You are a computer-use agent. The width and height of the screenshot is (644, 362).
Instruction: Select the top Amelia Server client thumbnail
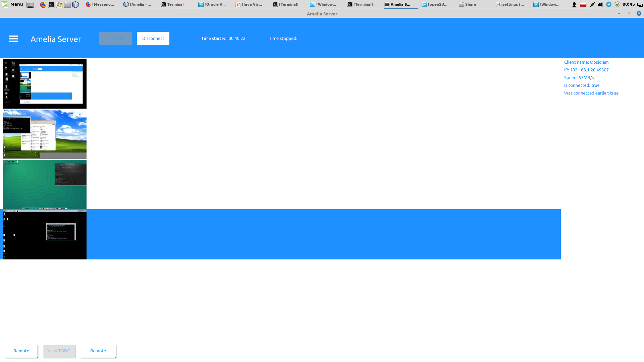pos(45,84)
